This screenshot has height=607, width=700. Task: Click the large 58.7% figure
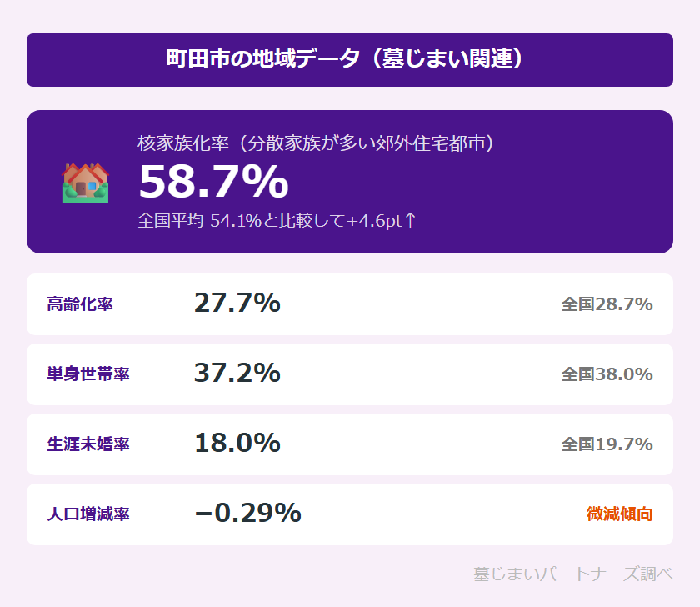click(213, 183)
